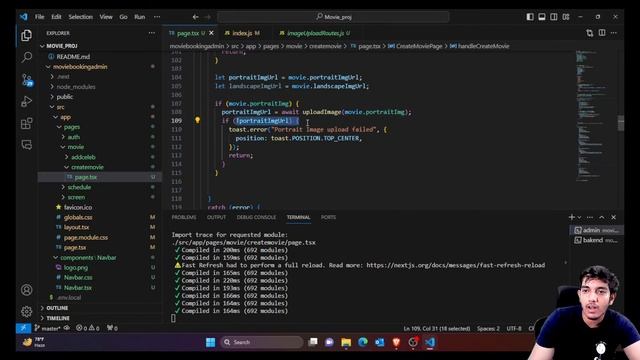Toggle the primary side bar layout icon
This screenshot has height=360, width=640.
[x=530, y=17]
